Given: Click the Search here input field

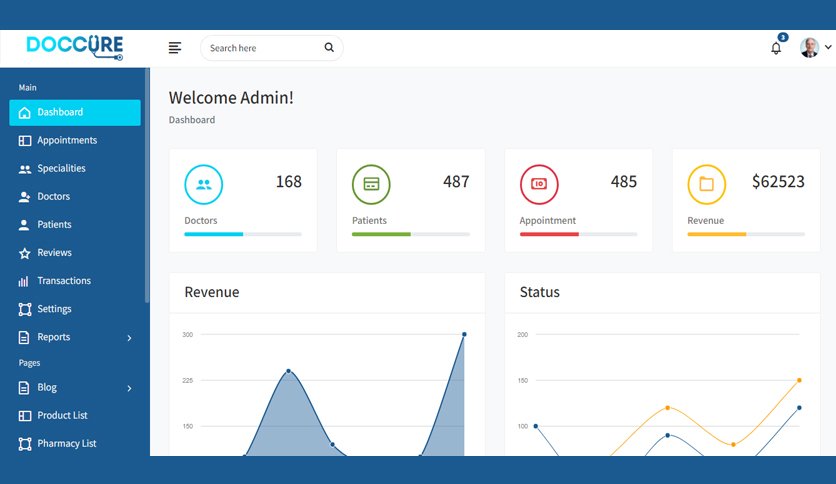Looking at the screenshot, I should pos(271,48).
